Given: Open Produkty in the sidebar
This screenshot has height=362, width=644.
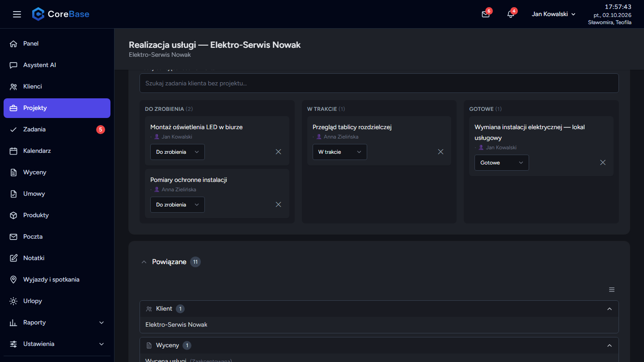Looking at the screenshot, I should click(57, 215).
